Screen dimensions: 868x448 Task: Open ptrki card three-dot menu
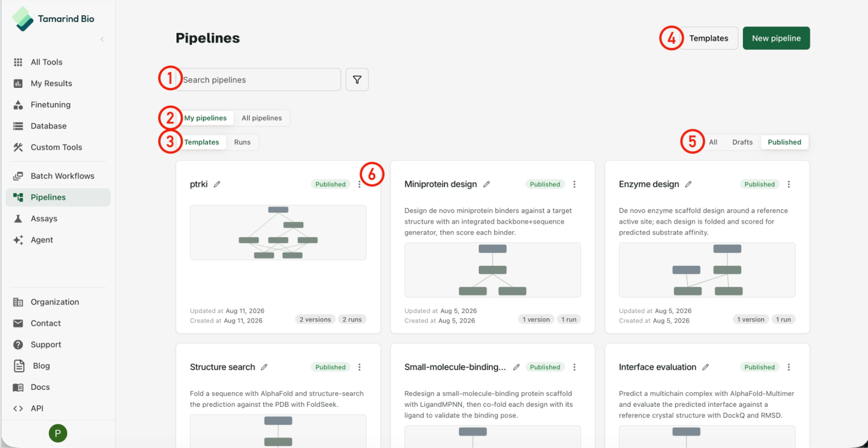pos(360,184)
